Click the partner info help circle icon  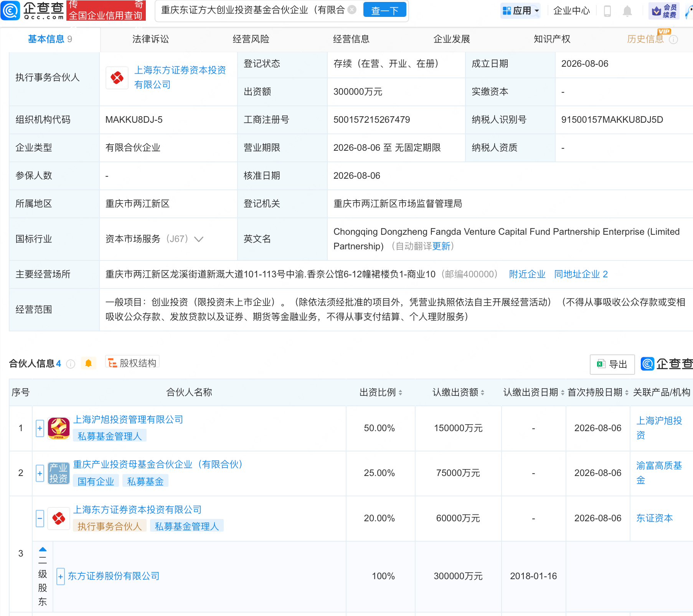(x=71, y=364)
